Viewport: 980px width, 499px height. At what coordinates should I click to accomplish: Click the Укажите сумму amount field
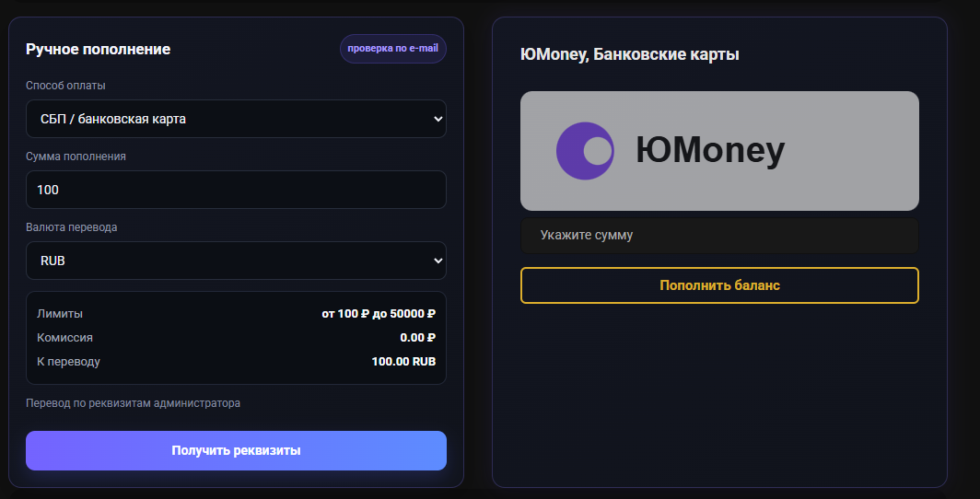coord(719,236)
